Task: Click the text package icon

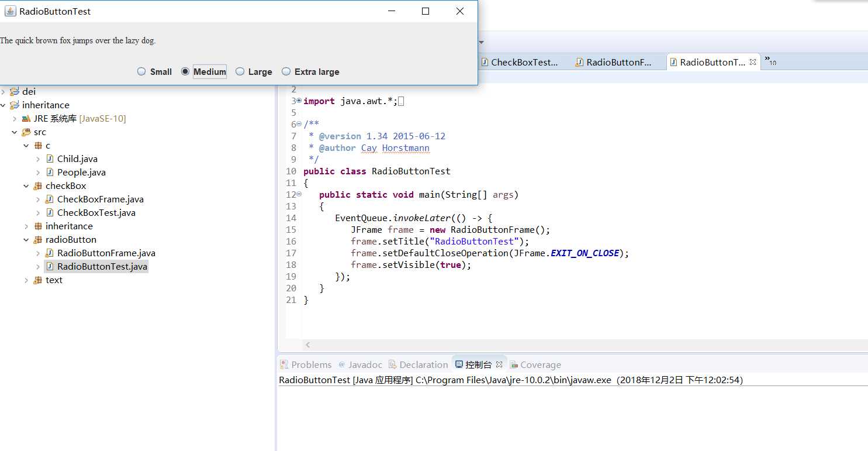Action: point(38,280)
